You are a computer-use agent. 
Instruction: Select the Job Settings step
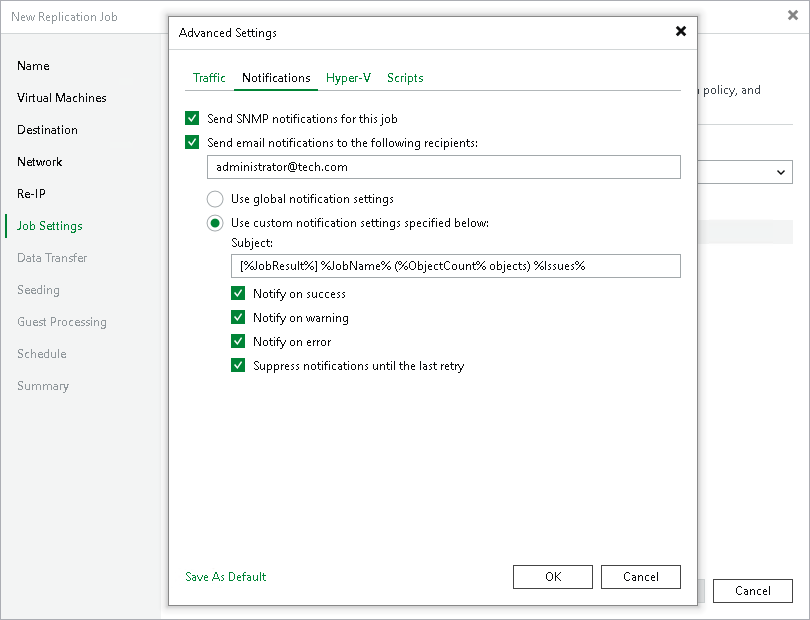coord(50,226)
